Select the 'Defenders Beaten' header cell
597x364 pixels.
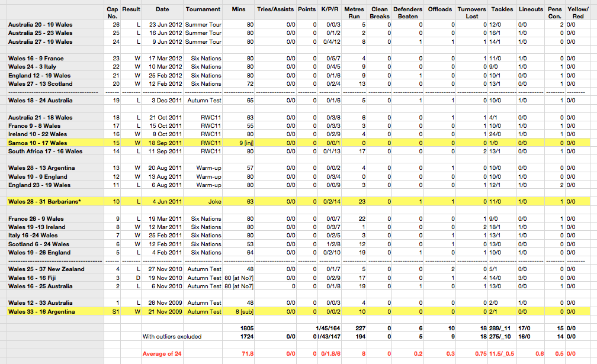pos(407,13)
